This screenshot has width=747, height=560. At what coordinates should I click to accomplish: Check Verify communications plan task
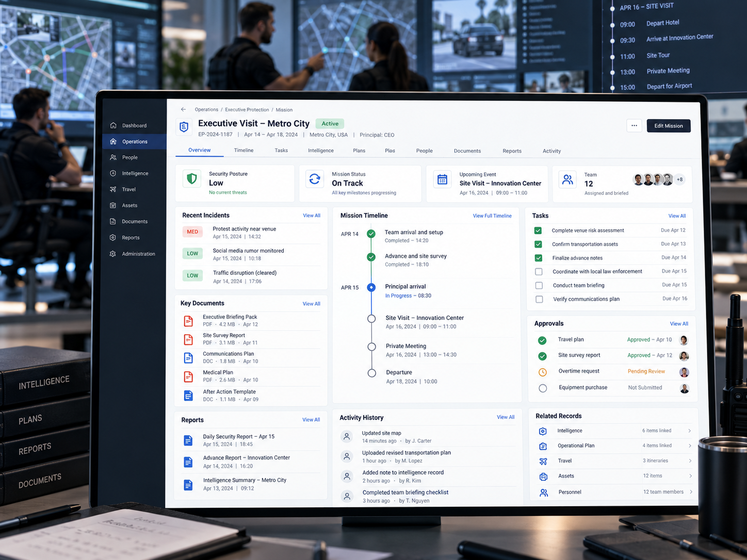(539, 299)
